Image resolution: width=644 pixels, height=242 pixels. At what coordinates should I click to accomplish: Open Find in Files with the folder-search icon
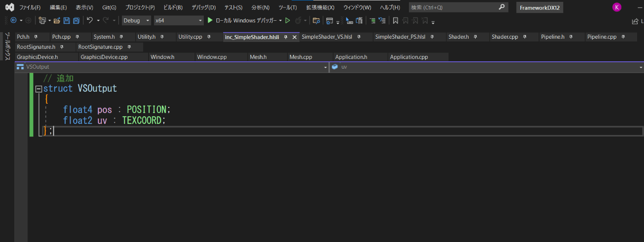pyautogui.click(x=316, y=20)
